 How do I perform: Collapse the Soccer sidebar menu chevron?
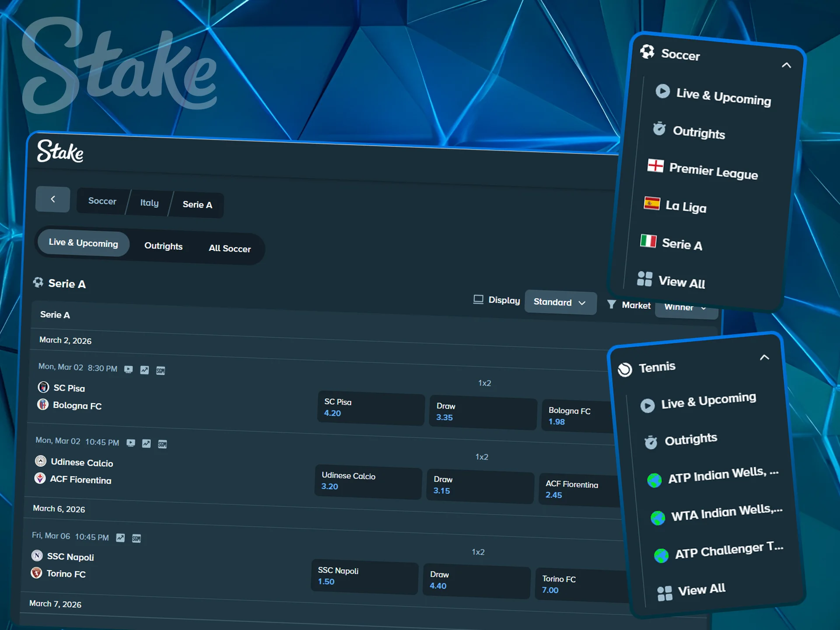click(786, 65)
